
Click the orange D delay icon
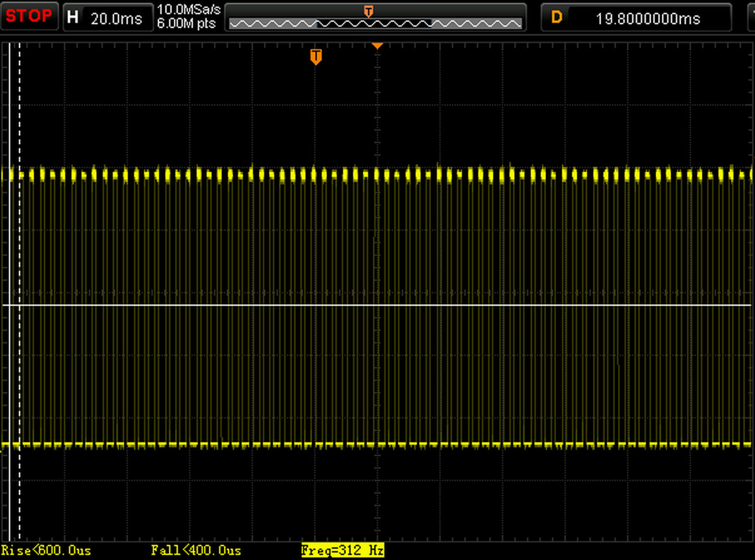coord(557,18)
